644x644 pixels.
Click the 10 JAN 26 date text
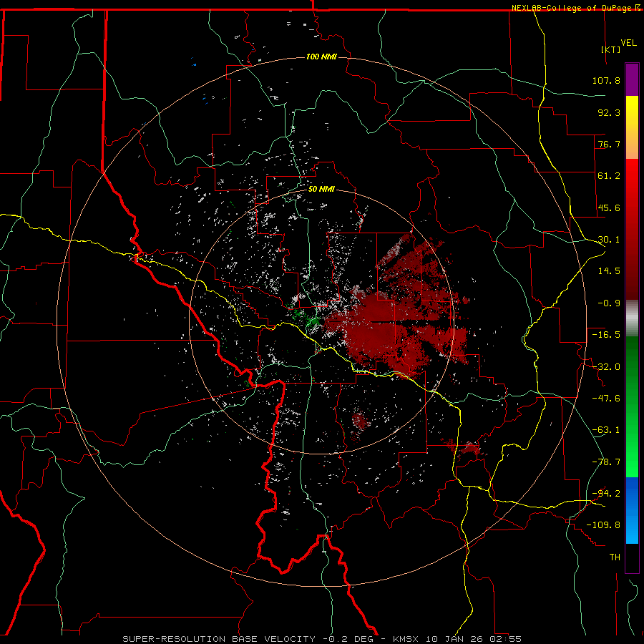(456, 639)
